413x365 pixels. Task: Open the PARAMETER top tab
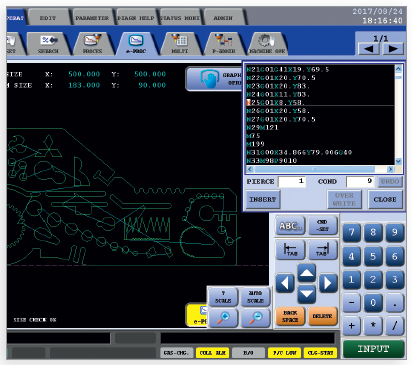(92, 17)
